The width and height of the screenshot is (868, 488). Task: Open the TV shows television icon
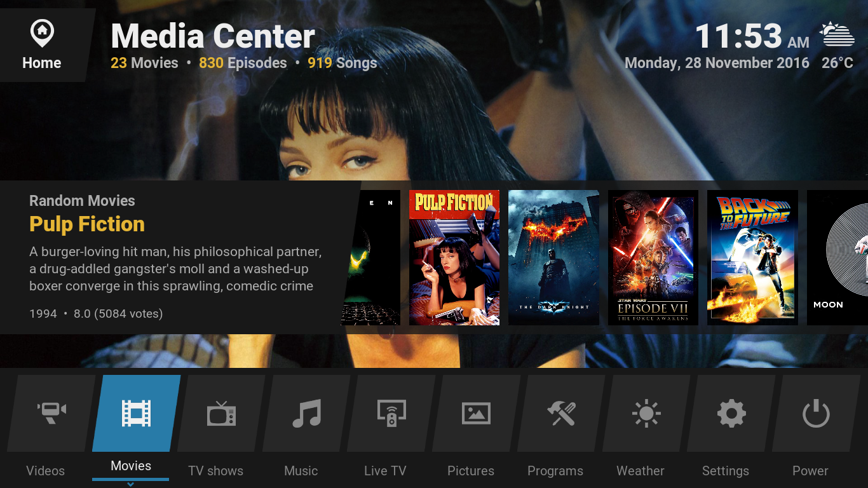pos(221,414)
